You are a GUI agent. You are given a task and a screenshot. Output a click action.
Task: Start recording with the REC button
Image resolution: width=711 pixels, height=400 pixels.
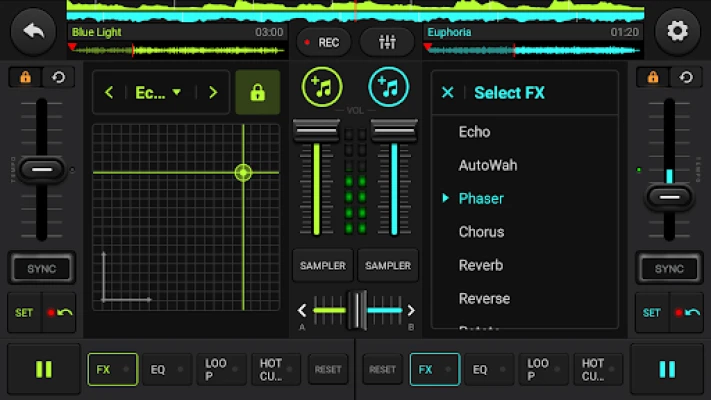(x=323, y=42)
